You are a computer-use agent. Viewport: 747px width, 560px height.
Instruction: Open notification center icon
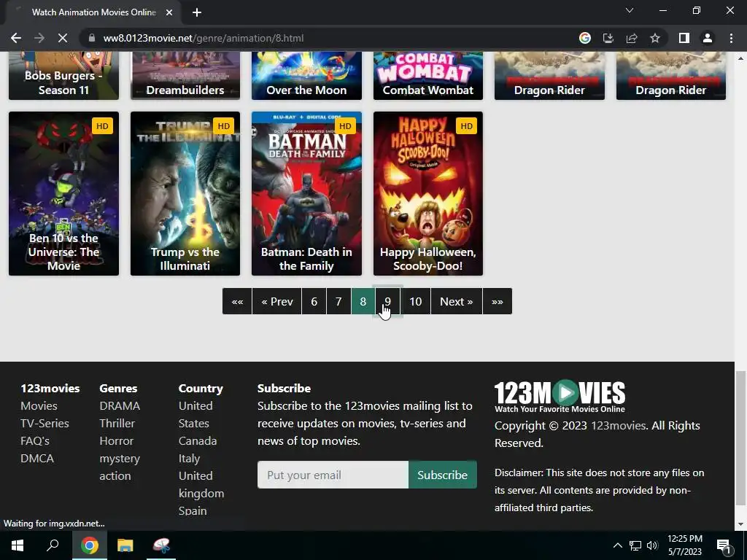coord(723,545)
